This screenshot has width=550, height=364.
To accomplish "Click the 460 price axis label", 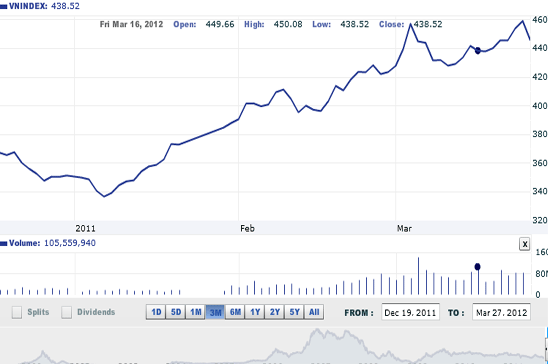I will point(539,20).
